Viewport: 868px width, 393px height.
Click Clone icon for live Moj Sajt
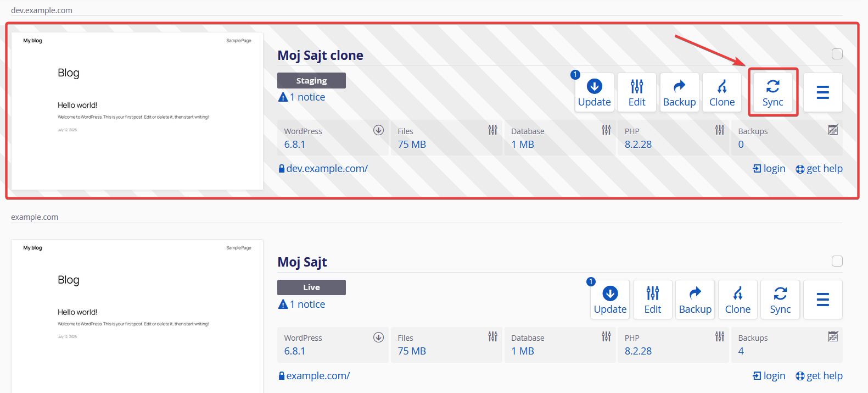[738, 300]
